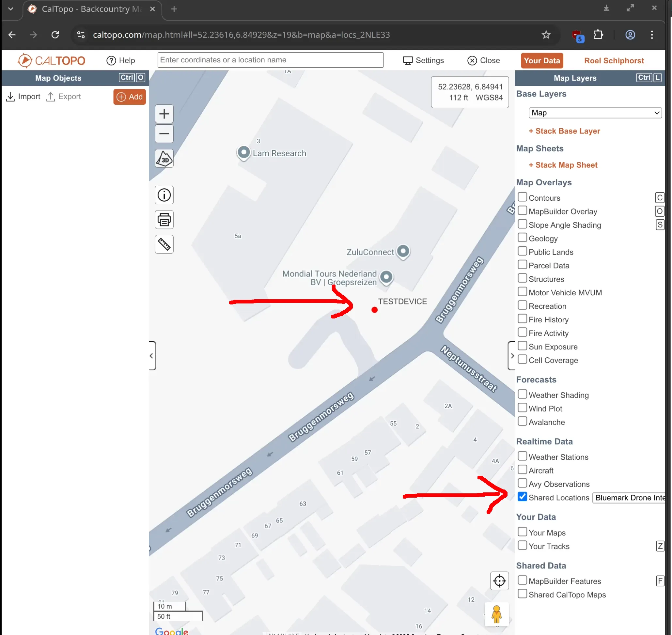Open the Map base layer dropdown
Image resolution: width=672 pixels, height=635 pixels.
pos(595,113)
